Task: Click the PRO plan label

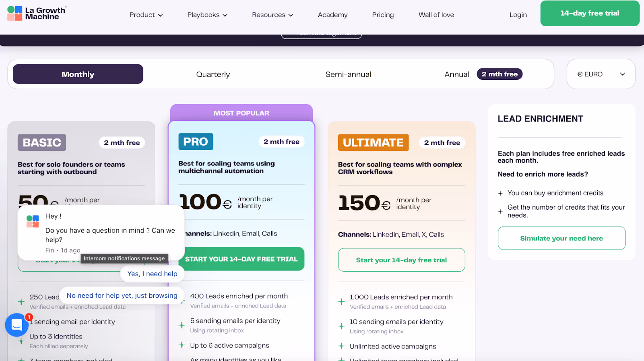Action: [196, 142]
